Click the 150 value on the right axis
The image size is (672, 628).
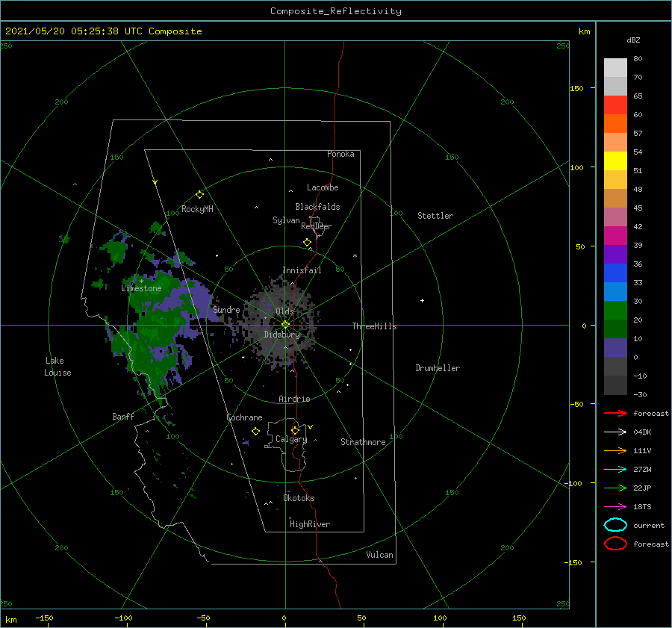(576, 88)
